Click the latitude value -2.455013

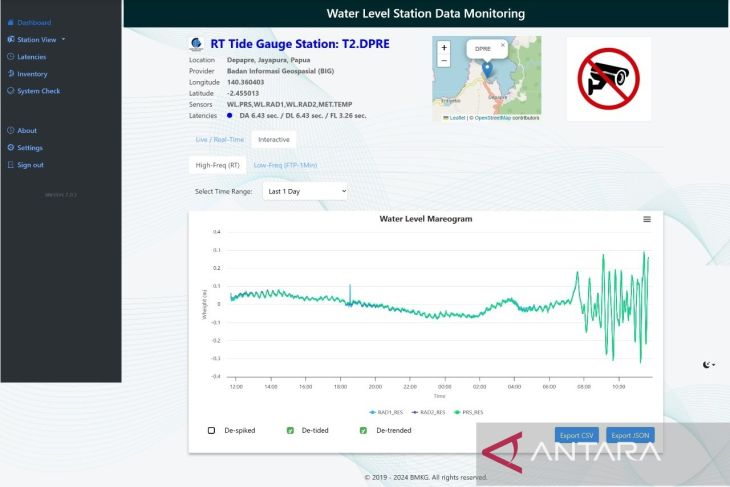[243, 93]
